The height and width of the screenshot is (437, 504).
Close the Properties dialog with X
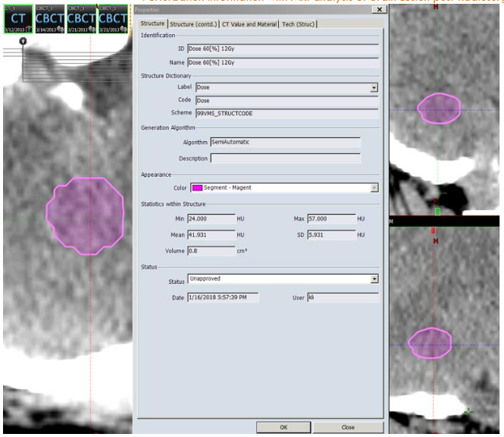tap(379, 9)
